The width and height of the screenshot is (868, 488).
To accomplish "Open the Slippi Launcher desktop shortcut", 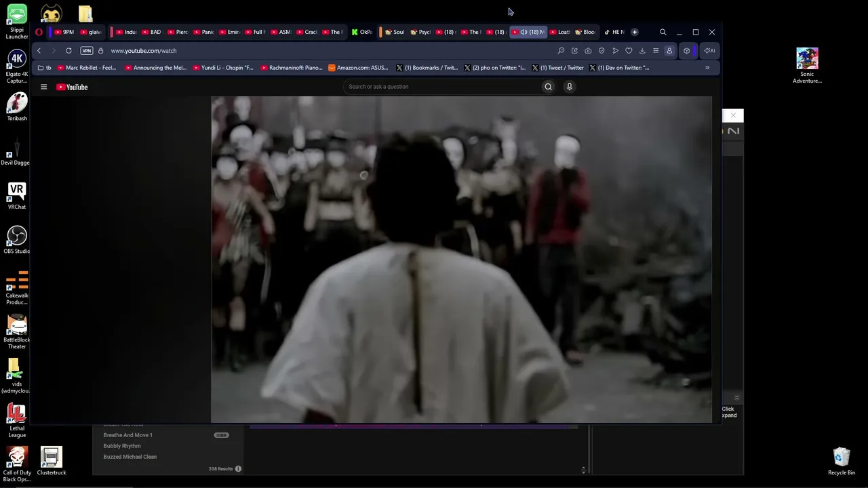I will (17, 22).
